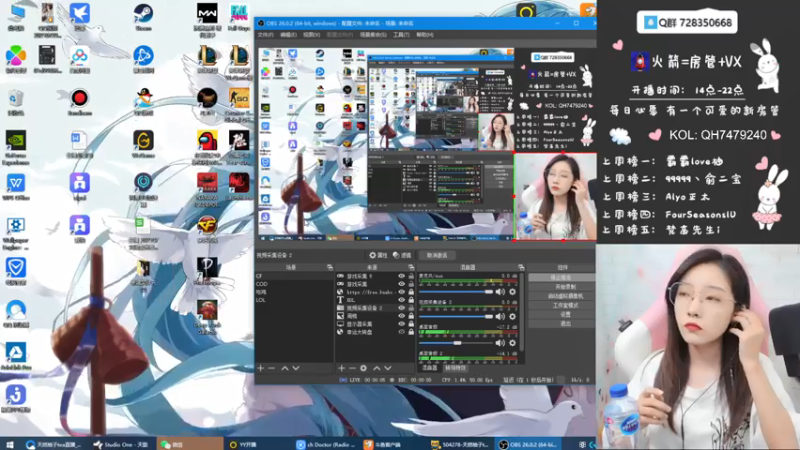Open source properties gear below sources list
The height and width of the screenshot is (450, 800).
tap(363, 368)
